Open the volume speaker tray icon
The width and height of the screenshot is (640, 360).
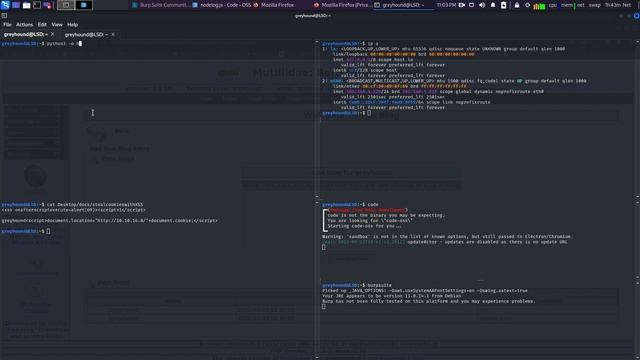click(x=482, y=5)
